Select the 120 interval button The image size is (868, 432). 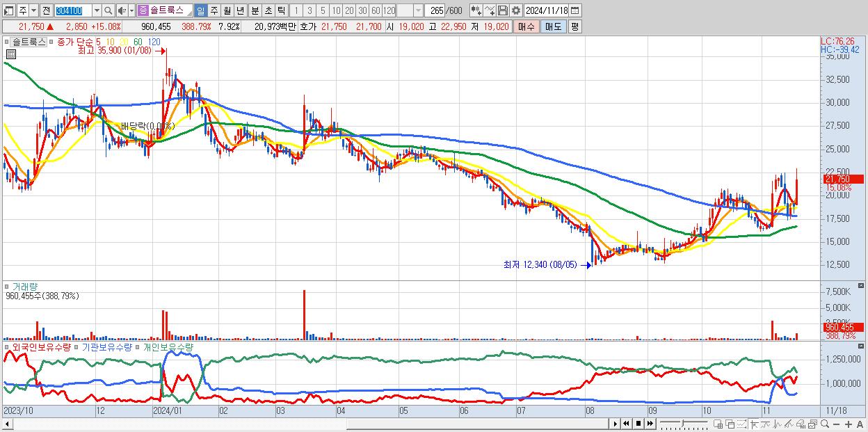[389, 10]
